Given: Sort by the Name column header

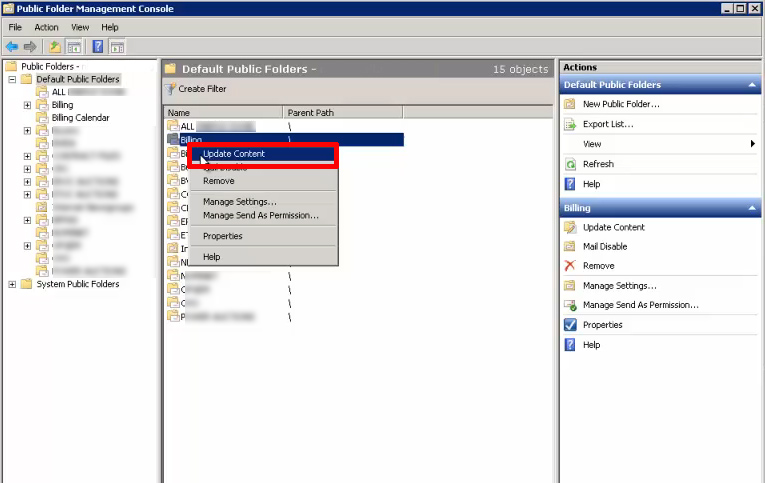Looking at the screenshot, I should [x=223, y=113].
